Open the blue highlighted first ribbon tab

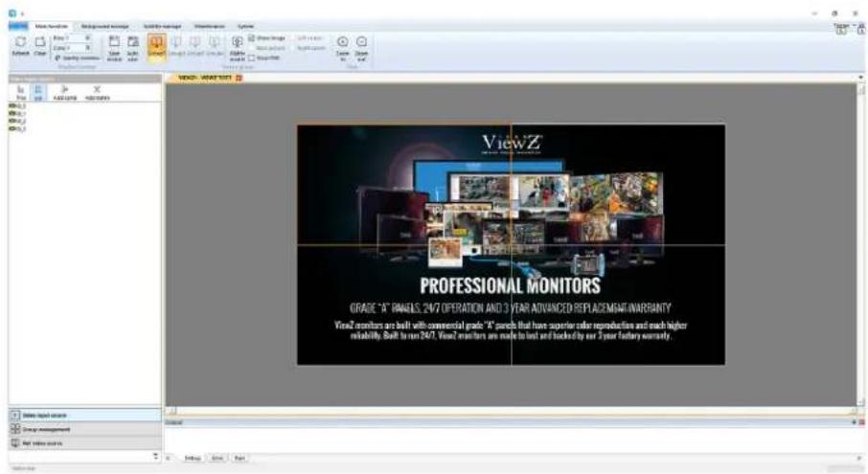tap(18, 26)
